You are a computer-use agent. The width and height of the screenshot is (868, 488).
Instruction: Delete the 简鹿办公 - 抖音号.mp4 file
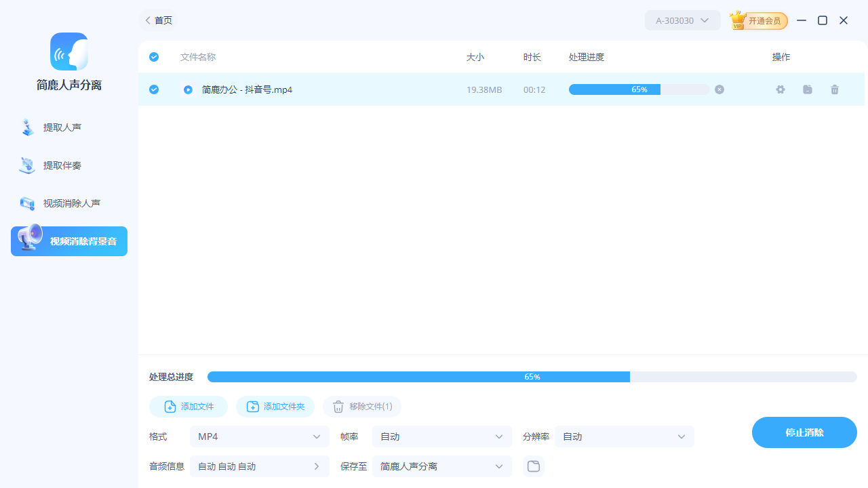(835, 89)
